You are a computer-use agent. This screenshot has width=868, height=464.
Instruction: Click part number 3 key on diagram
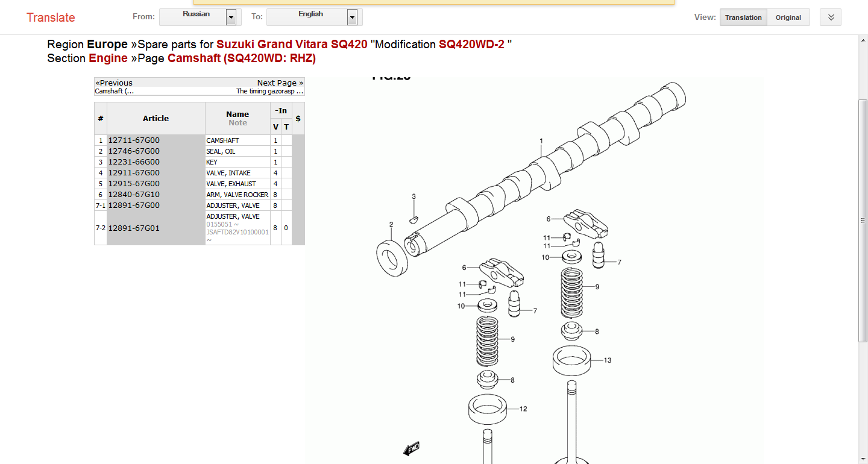[x=414, y=196]
